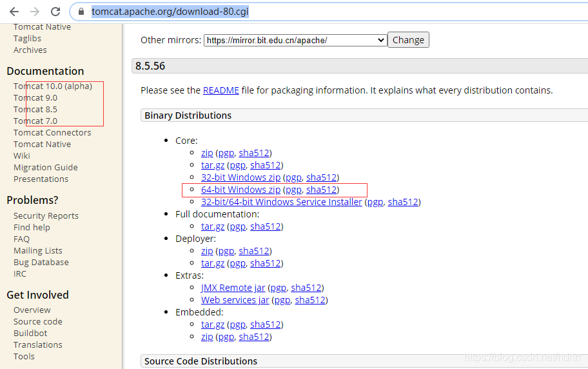Image resolution: width=588 pixels, height=369 pixels.
Task: Download the 32-bit Windows zip
Action: click(x=240, y=177)
